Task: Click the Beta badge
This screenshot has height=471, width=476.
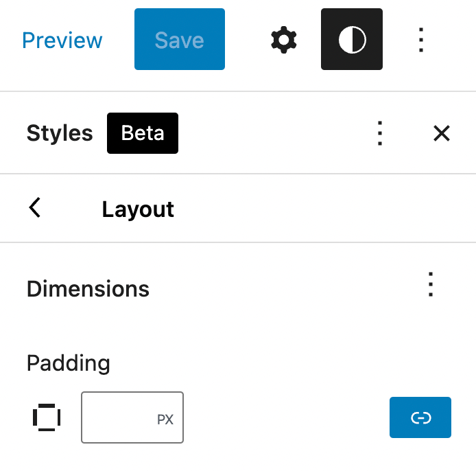Action: tap(142, 133)
